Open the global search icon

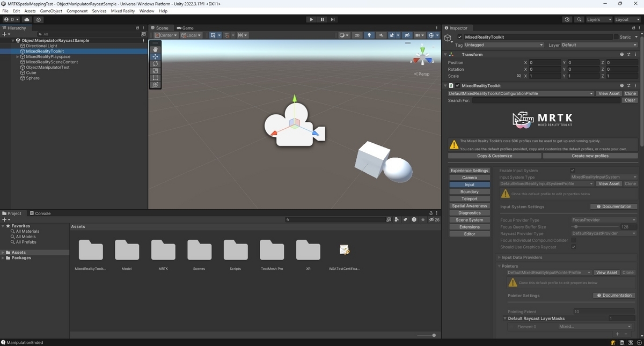pos(579,19)
